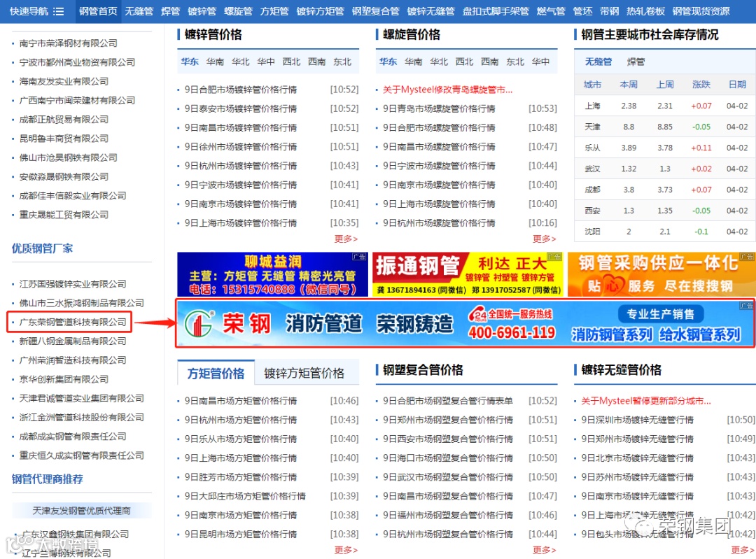This screenshot has width=756, height=559.
Task: Select 东北 tab under 镀锌管价格
Action: [342, 62]
